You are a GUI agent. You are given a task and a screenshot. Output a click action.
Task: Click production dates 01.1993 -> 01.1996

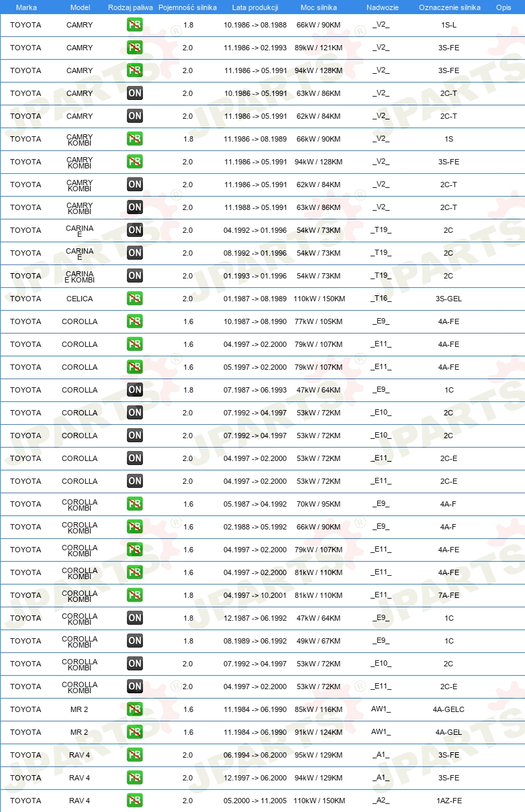pos(256,276)
